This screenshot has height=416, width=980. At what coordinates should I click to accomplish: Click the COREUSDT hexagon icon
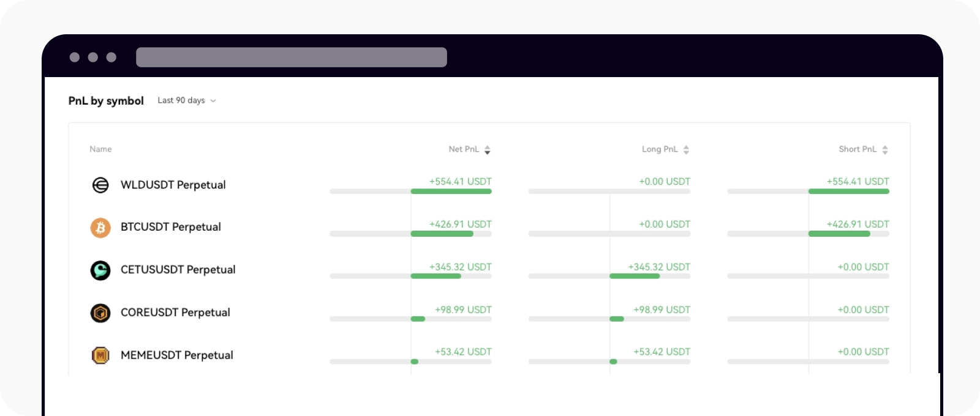[x=100, y=313]
